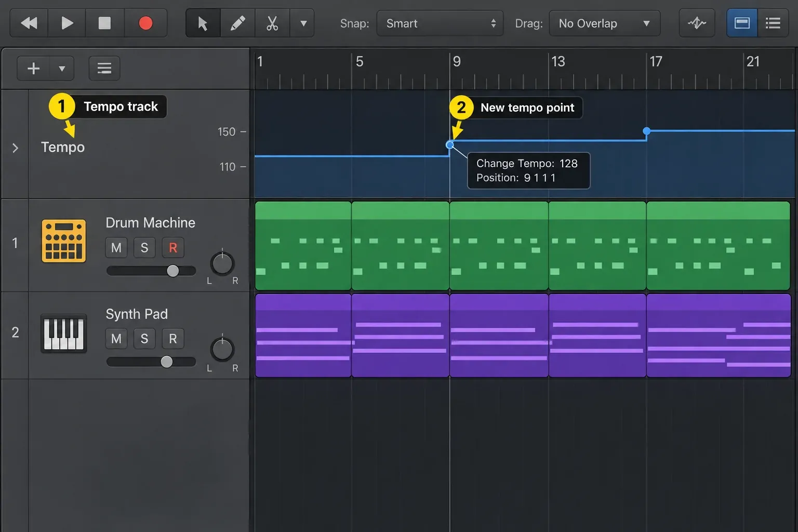Viewport: 798px width, 532px height.
Task: Click bar 5 in the ruler
Action: 359,62
